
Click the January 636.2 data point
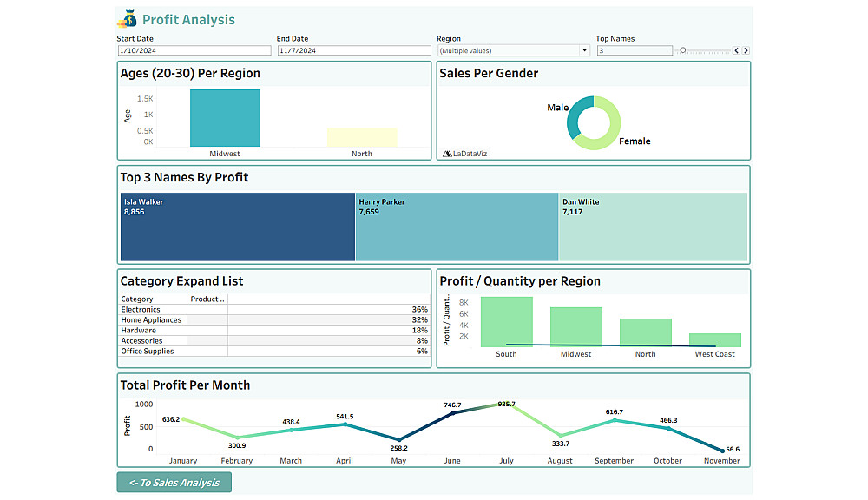[183, 419]
